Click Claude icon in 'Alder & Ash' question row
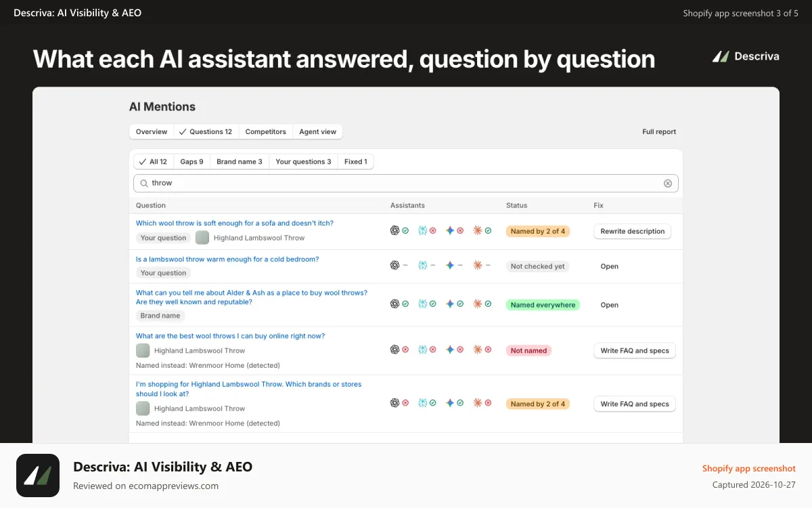 478,304
